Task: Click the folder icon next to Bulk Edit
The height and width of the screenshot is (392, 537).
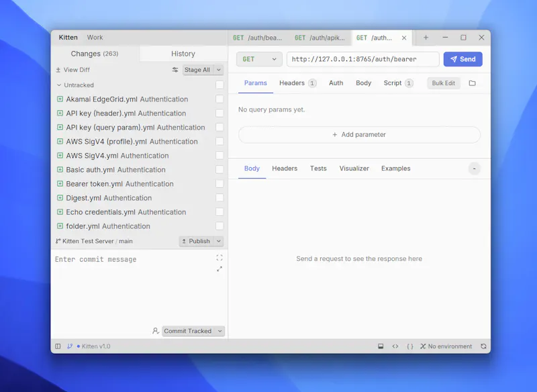Action: (473, 83)
